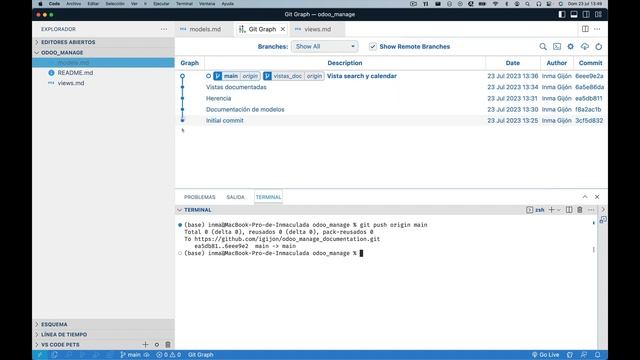
Task: Open Go Live server from status bar
Action: coord(545,355)
